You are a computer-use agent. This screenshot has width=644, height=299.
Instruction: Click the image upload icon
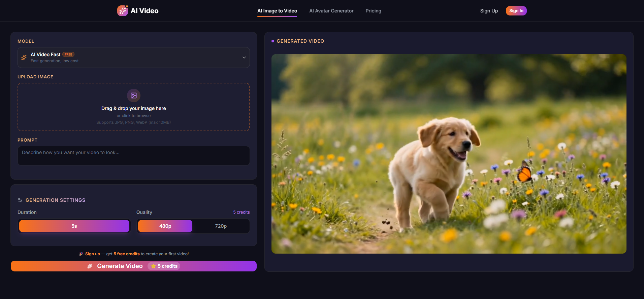(x=134, y=96)
